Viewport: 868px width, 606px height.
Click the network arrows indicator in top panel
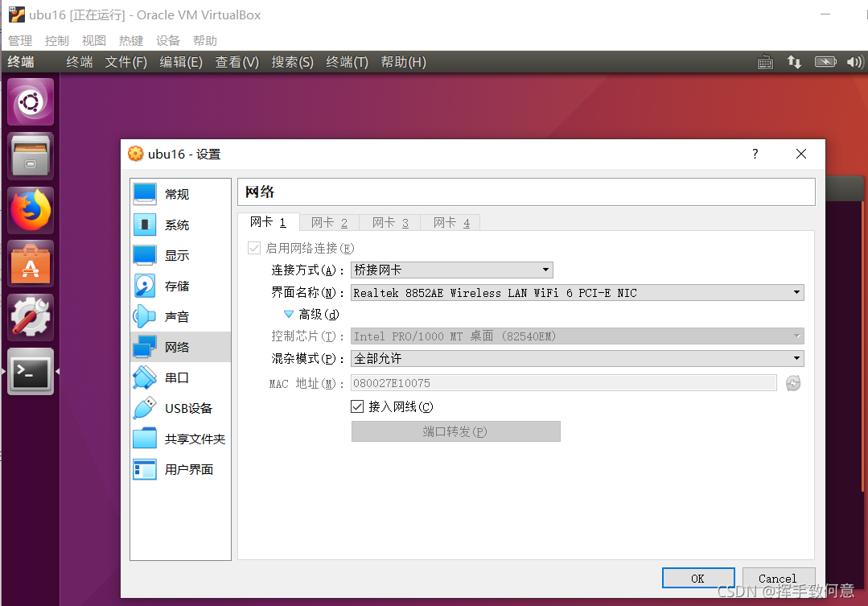(794, 62)
